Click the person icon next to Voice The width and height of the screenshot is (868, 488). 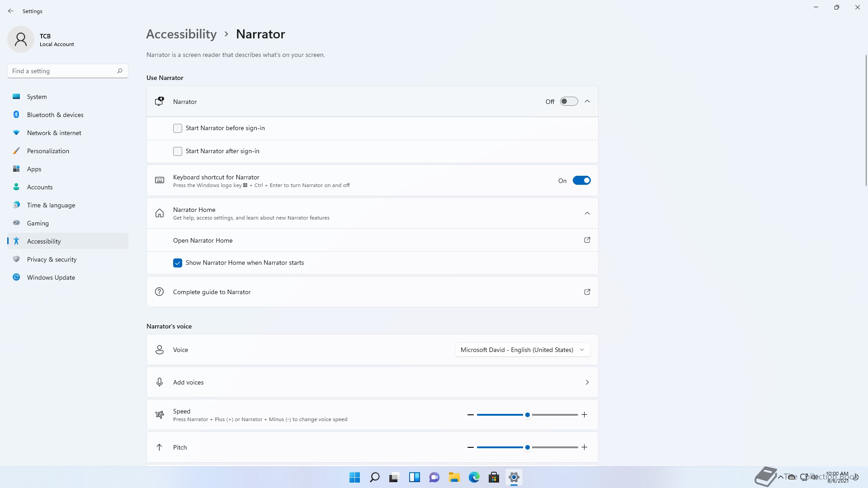(x=160, y=350)
